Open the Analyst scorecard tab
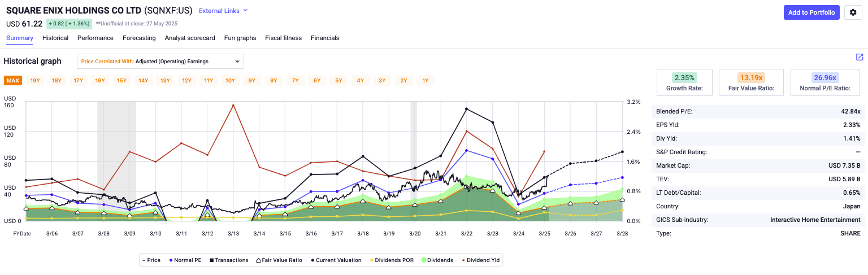The image size is (868, 275). click(x=190, y=38)
